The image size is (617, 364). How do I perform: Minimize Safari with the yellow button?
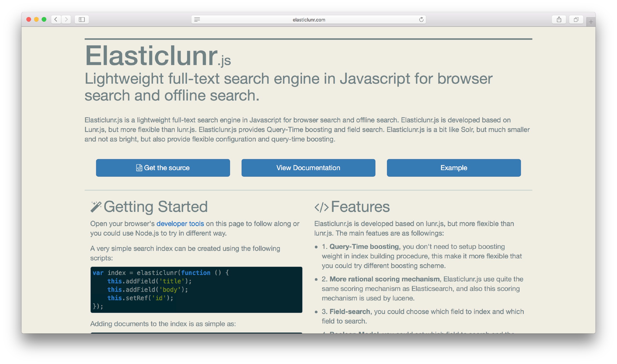36,19
